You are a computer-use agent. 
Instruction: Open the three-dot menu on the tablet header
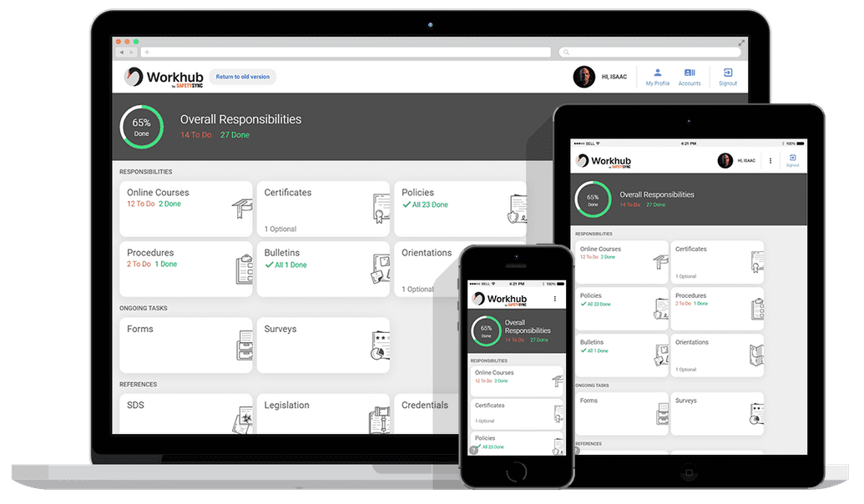[x=770, y=159]
